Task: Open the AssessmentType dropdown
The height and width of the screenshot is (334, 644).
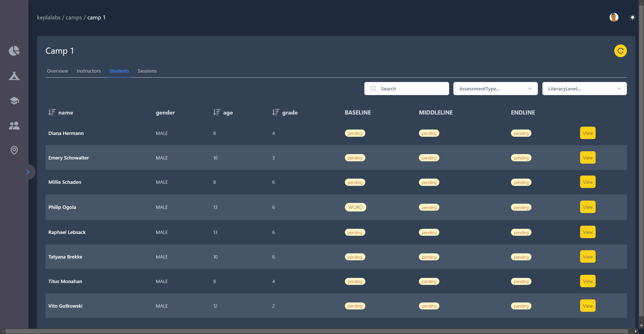Action: click(x=495, y=89)
